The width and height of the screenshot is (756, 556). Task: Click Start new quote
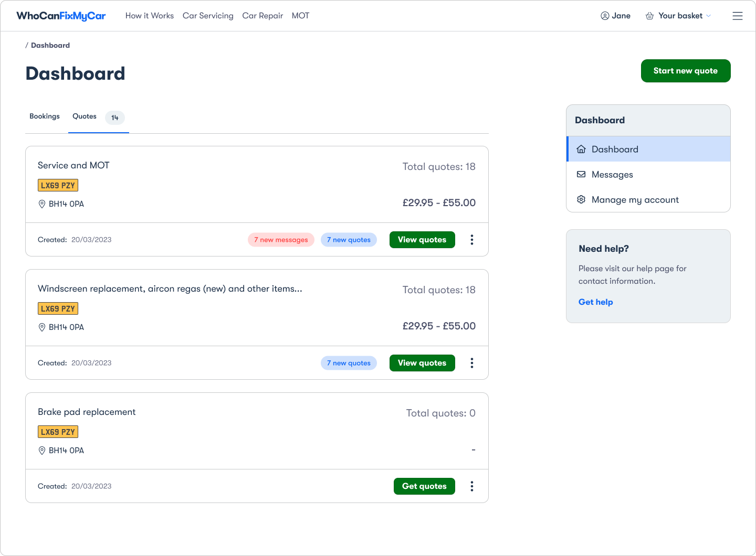click(686, 71)
